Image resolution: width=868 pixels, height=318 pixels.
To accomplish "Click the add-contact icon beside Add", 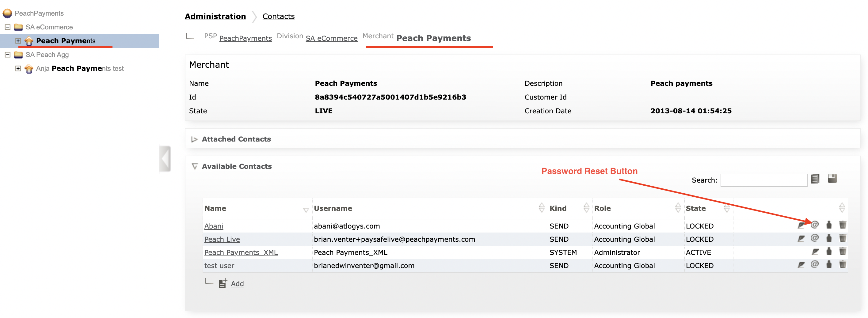I will coord(223,283).
